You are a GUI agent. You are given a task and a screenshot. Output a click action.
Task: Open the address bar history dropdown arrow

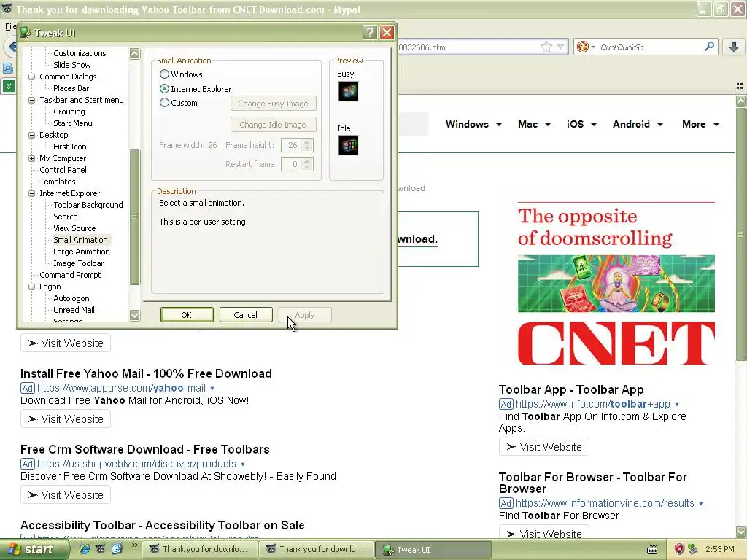[x=561, y=47]
